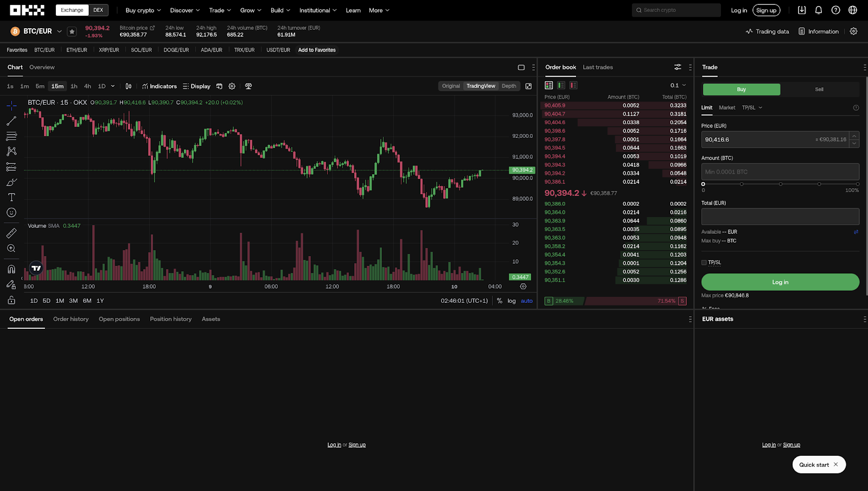Open the emoji stickers tool
Viewport: 868px width, 491px height.
point(11,212)
